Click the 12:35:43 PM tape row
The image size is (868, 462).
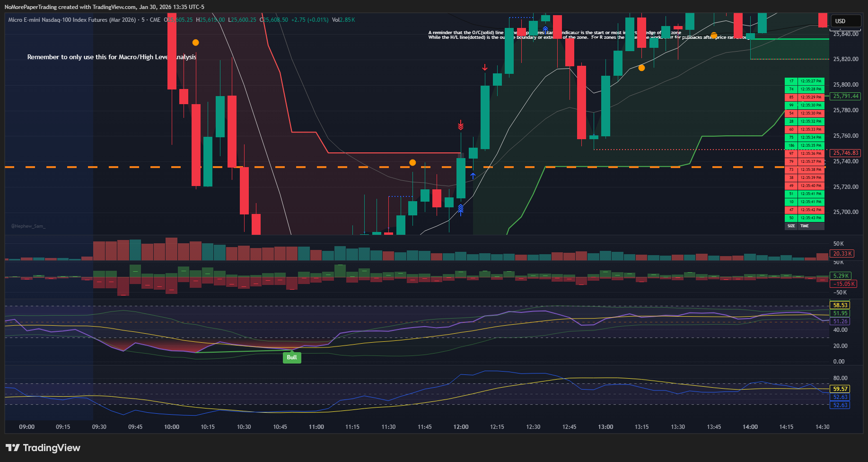[805, 218]
